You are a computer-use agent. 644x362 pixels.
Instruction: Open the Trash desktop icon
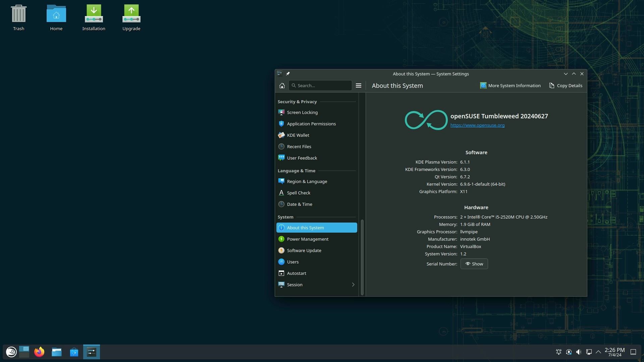tap(18, 17)
